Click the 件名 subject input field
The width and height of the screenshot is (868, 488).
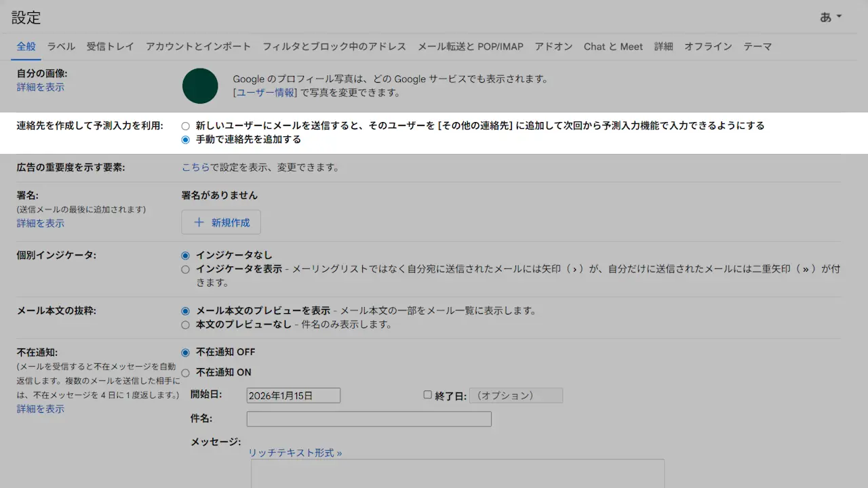[x=369, y=419]
